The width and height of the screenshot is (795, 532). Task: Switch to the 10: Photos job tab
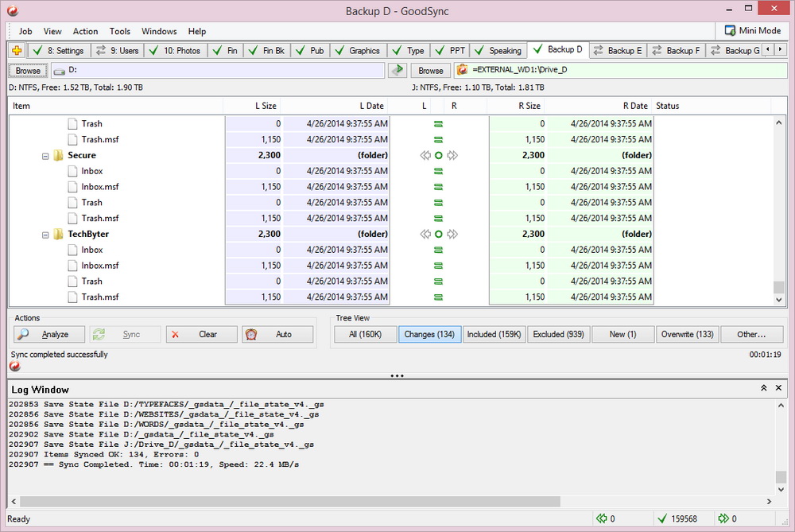point(176,51)
